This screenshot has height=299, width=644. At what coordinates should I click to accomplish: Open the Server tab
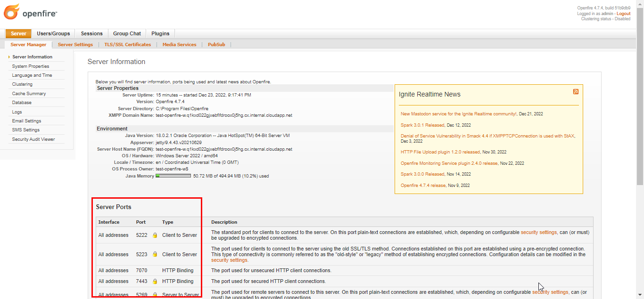pos(18,33)
